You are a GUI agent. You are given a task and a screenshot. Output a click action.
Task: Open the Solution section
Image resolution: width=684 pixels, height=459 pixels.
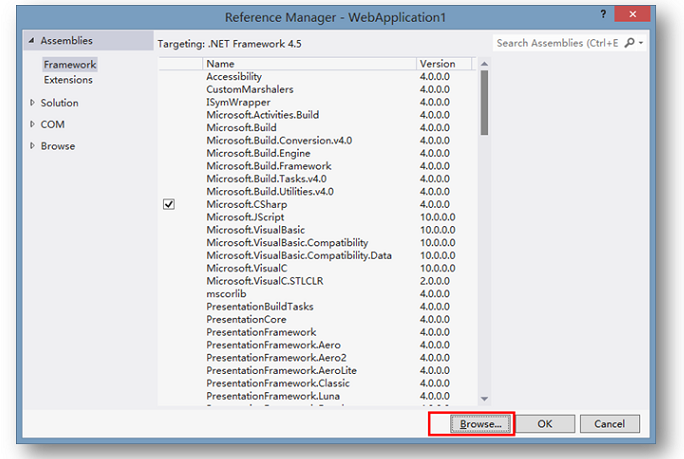59,103
